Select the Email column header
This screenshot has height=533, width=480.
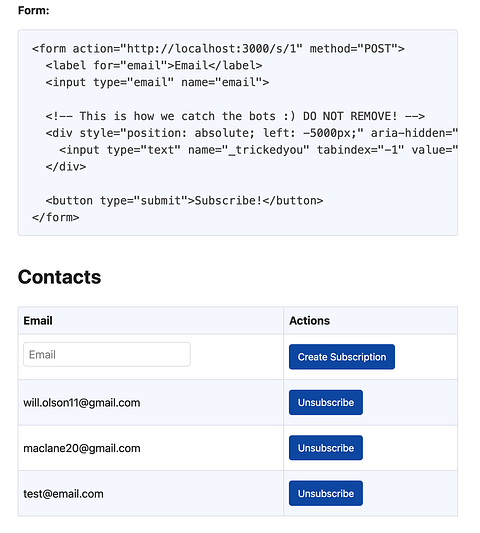tap(38, 321)
